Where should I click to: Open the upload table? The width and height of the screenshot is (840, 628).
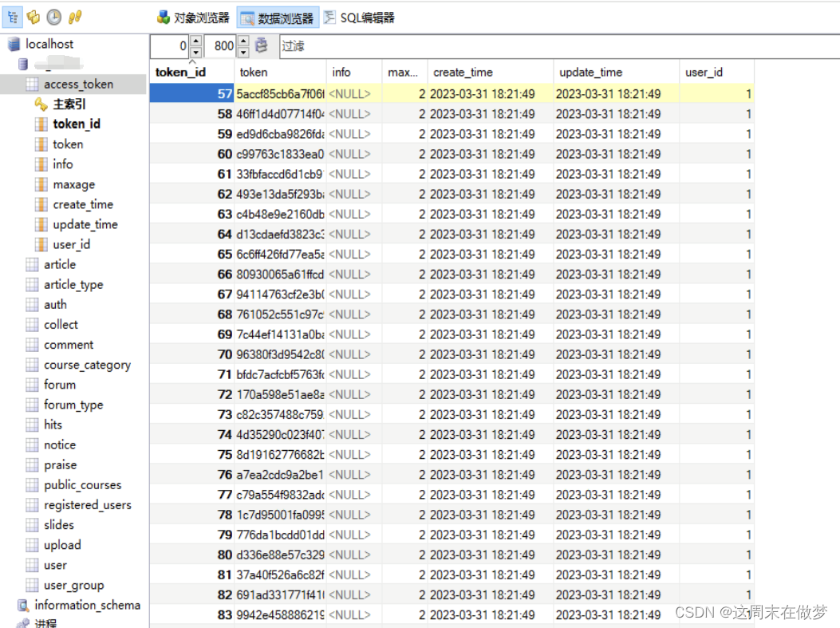62,545
